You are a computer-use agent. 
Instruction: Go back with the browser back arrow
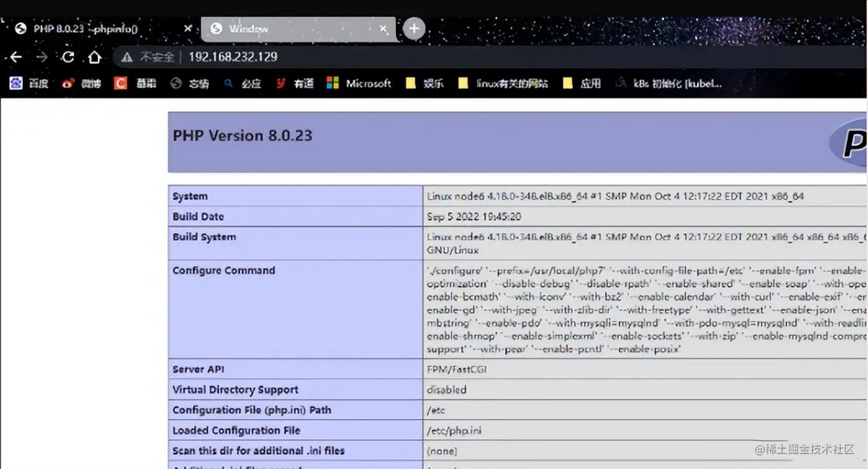click(x=16, y=57)
